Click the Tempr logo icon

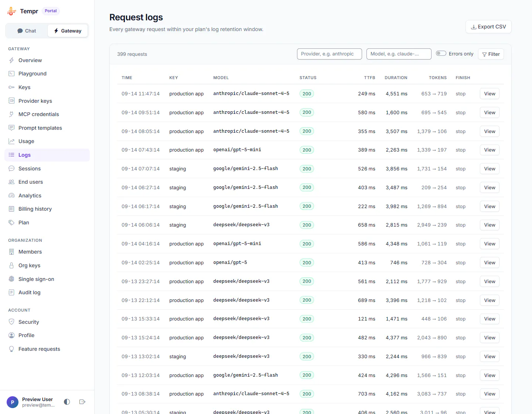click(11, 11)
